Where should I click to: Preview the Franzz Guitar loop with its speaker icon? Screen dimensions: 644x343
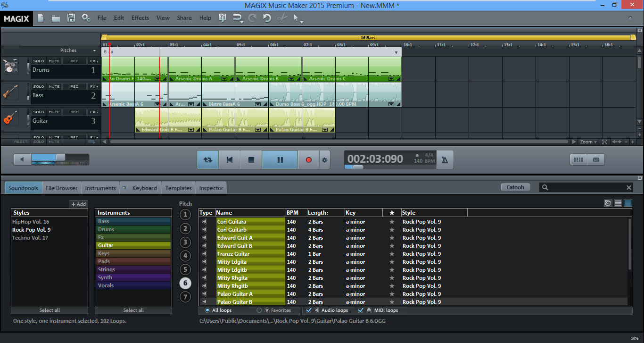(x=205, y=254)
